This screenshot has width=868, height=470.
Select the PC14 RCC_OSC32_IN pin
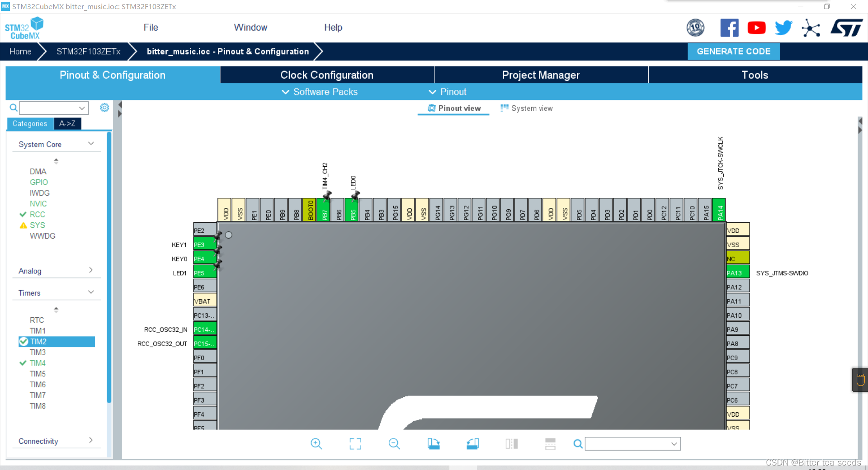click(x=205, y=329)
